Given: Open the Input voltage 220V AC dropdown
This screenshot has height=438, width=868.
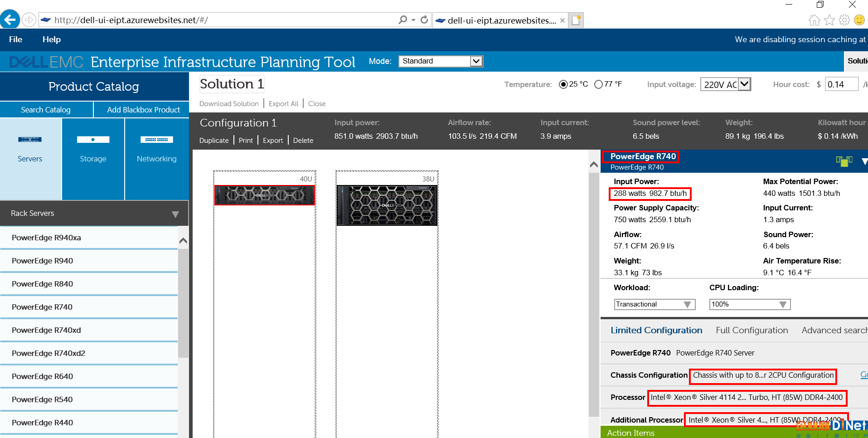Looking at the screenshot, I should [726, 84].
